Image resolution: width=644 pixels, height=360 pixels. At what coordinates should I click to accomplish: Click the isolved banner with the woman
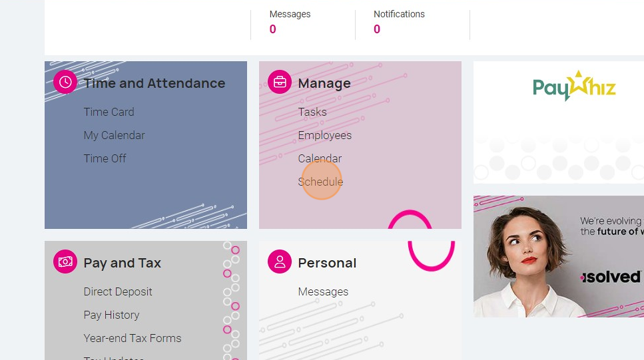[559, 257]
